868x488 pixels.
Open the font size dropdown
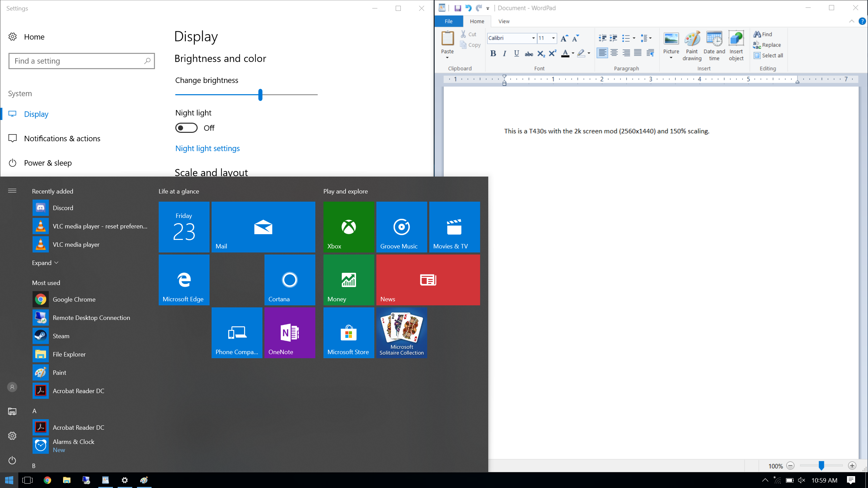(553, 38)
